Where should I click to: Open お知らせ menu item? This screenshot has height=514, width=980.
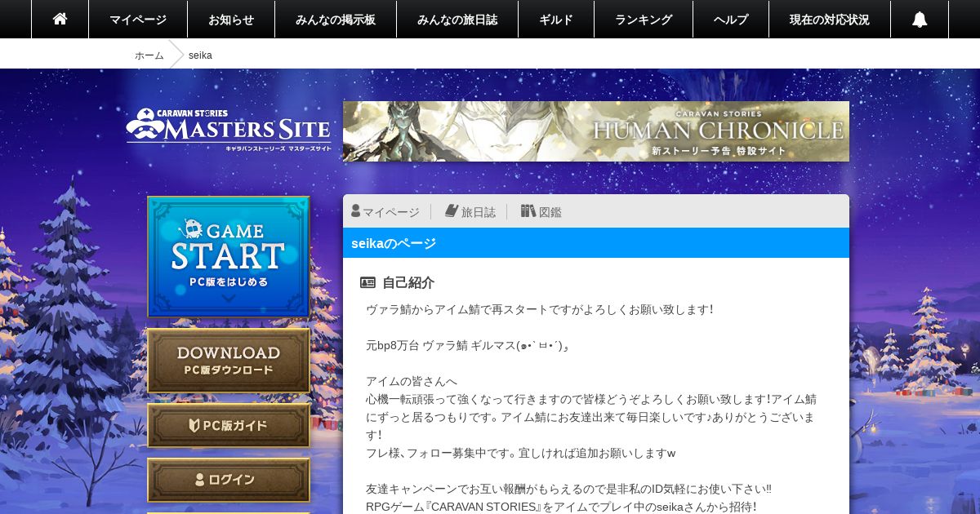click(x=231, y=19)
